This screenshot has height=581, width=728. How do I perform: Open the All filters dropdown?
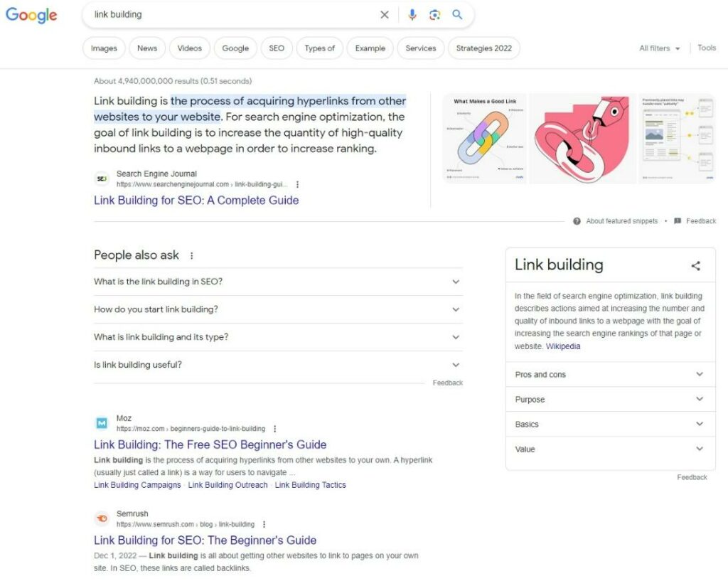pos(659,48)
